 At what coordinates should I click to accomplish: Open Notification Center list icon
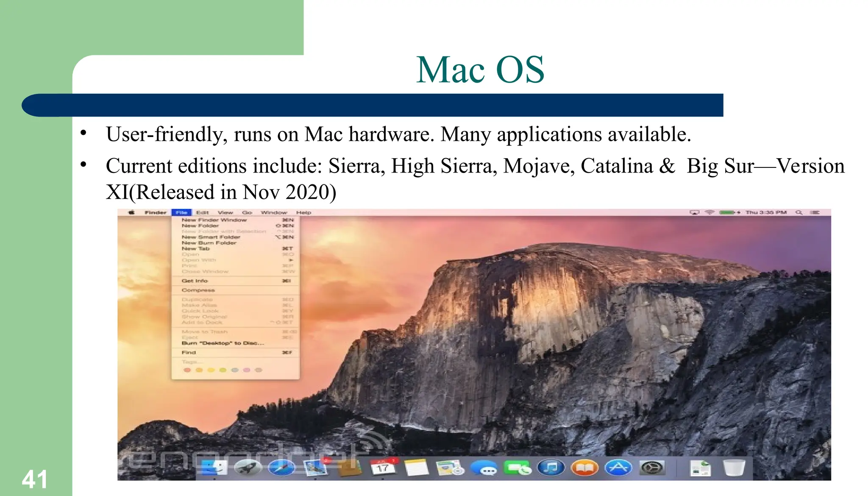tap(815, 212)
